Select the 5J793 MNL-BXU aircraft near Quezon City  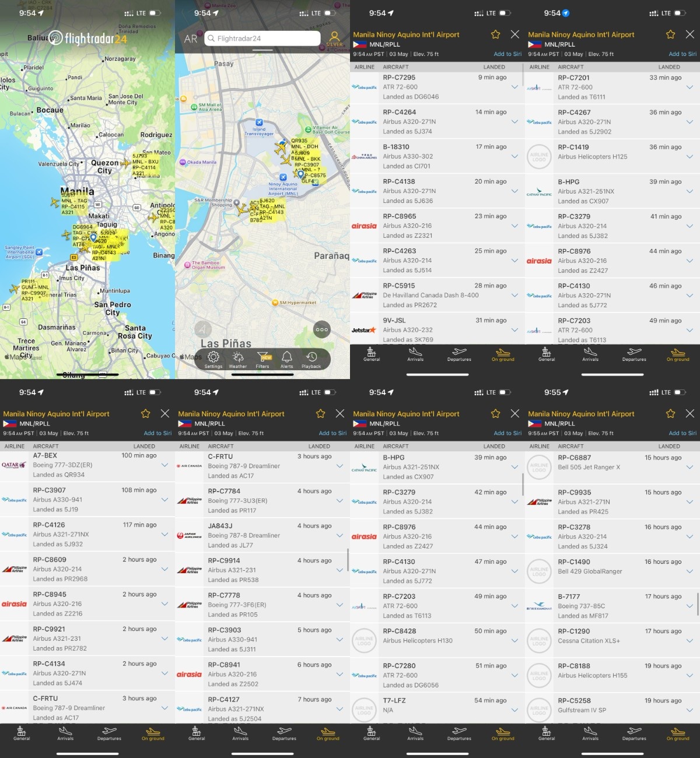pyautogui.click(x=125, y=164)
